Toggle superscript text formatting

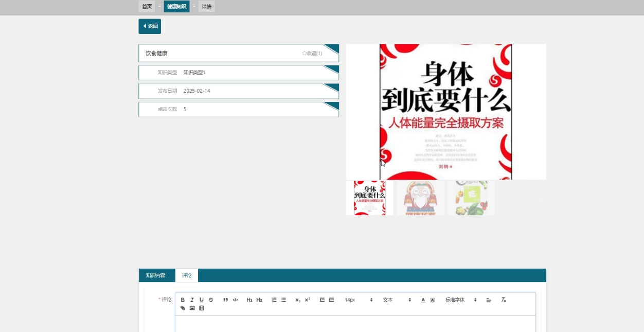[x=307, y=300]
